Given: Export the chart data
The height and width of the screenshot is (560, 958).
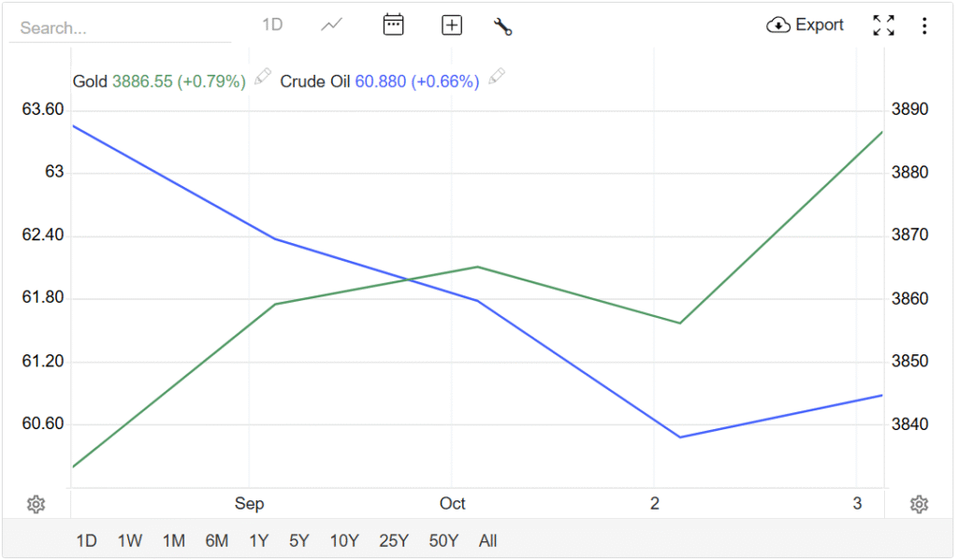Looking at the screenshot, I should [806, 25].
